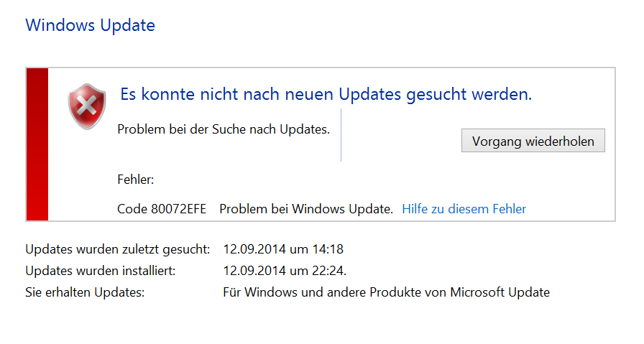Click the Fehler: label
Viewport: 644px width, 344px height.
(x=136, y=180)
